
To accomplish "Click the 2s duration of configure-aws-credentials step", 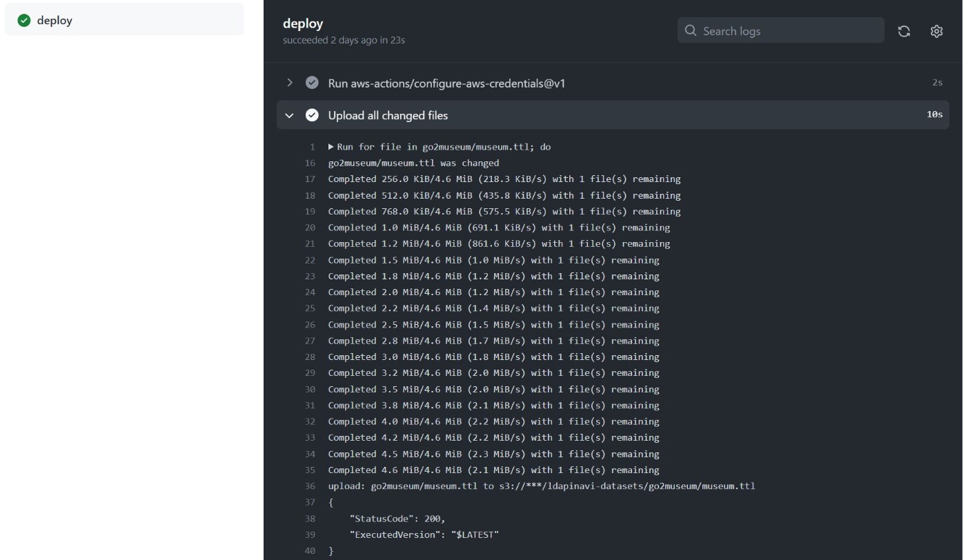I will (x=937, y=83).
